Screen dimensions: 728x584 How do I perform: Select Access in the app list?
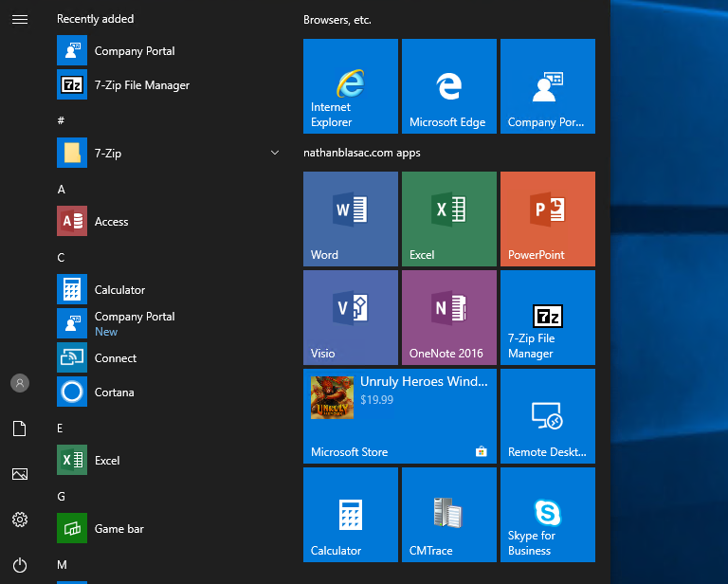tap(111, 222)
